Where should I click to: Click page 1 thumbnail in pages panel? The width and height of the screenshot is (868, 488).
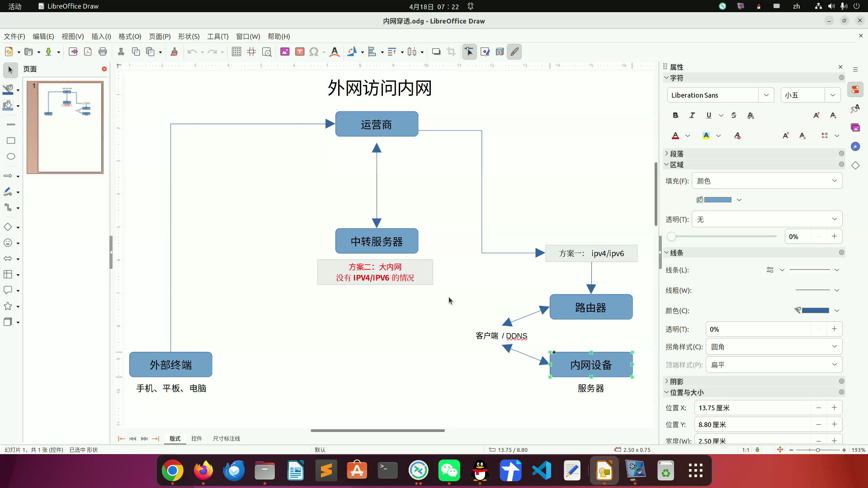(x=70, y=127)
